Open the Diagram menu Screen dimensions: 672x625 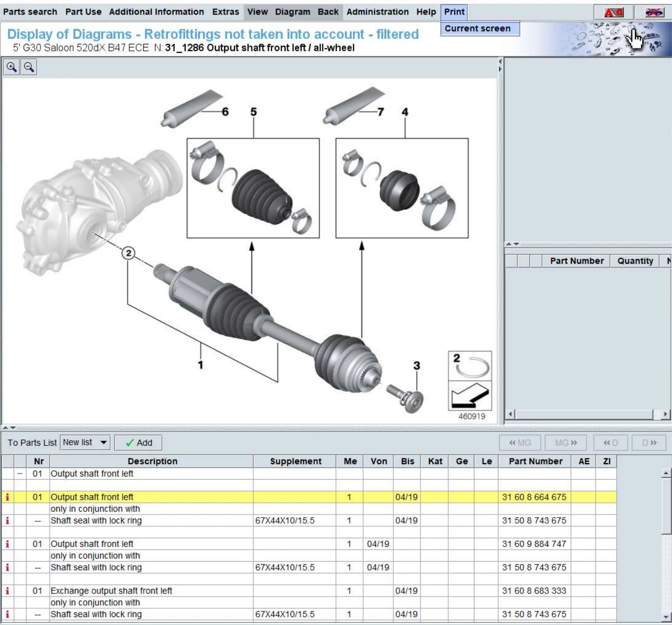pyautogui.click(x=292, y=12)
